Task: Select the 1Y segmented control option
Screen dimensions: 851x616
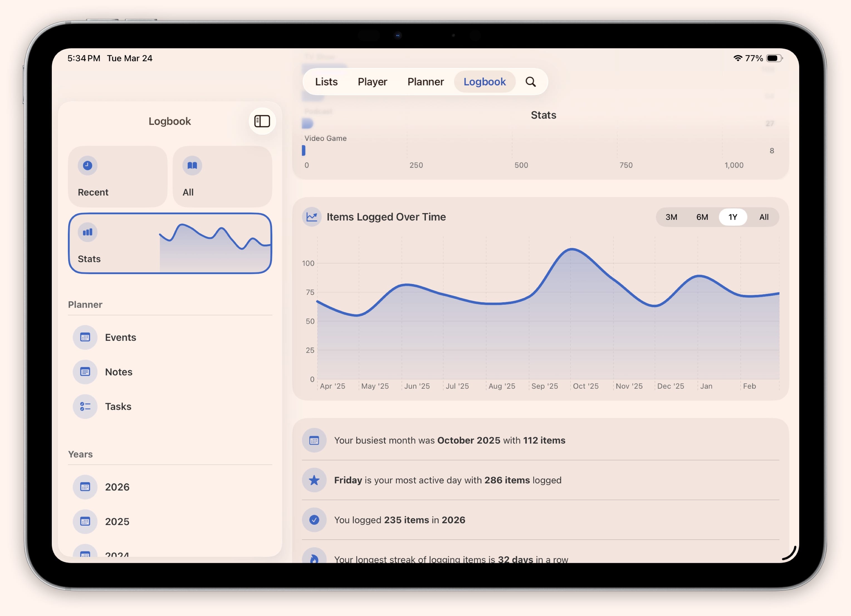Action: click(732, 217)
